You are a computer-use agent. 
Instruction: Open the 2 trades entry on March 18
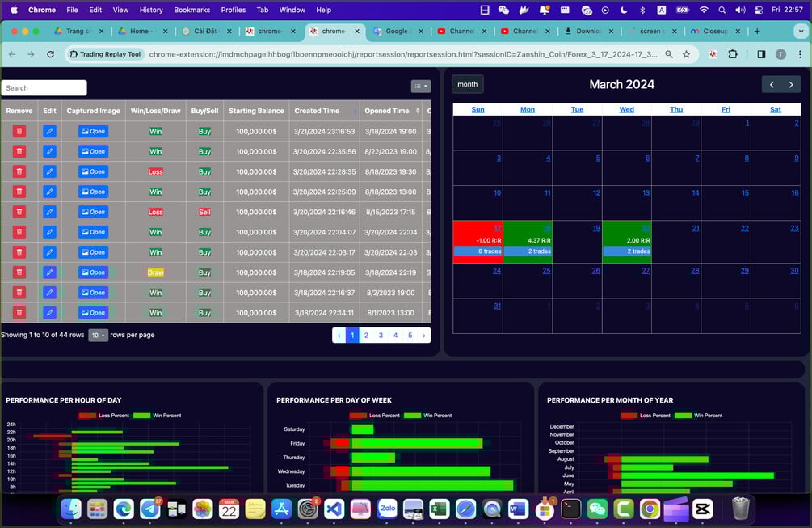[x=528, y=251]
